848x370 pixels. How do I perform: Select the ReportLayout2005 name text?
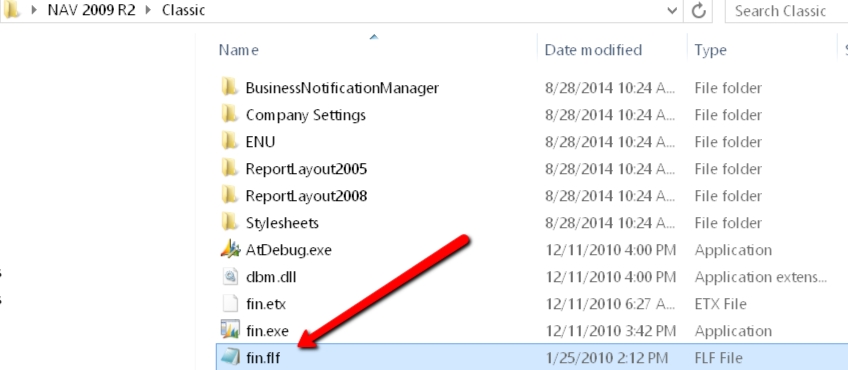(306, 169)
